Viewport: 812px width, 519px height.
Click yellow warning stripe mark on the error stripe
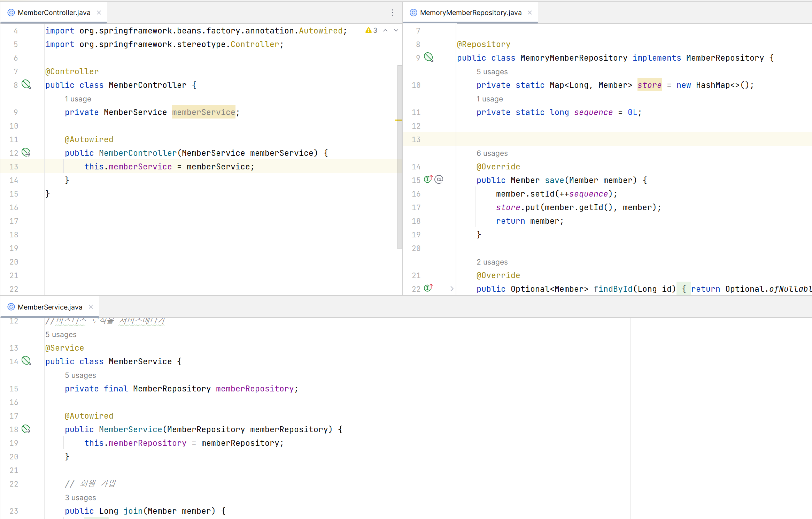pyautogui.click(x=399, y=120)
